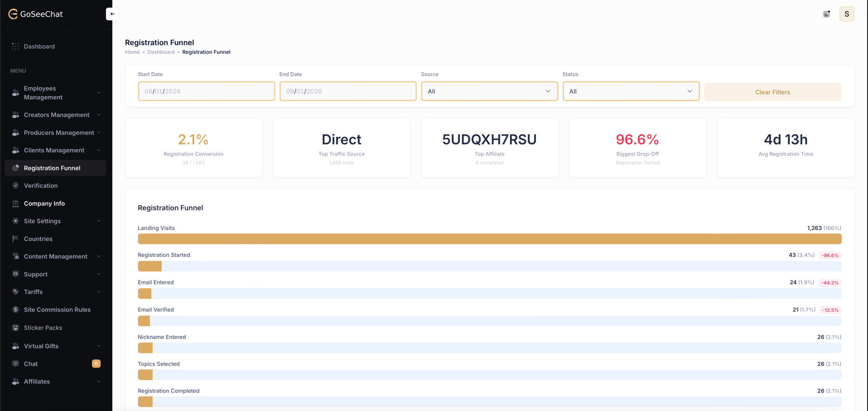Open Site Commission Rules page link
The height and width of the screenshot is (411, 868).
(55, 310)
